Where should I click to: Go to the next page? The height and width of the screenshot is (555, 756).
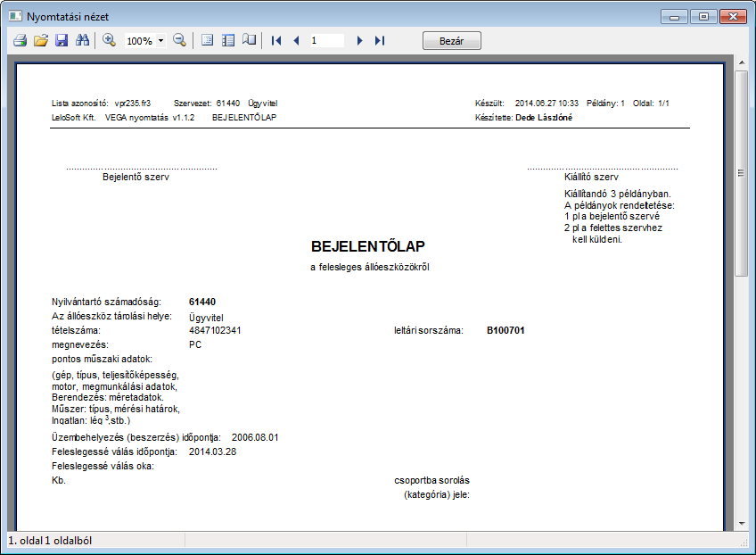(x=359, y=40)
